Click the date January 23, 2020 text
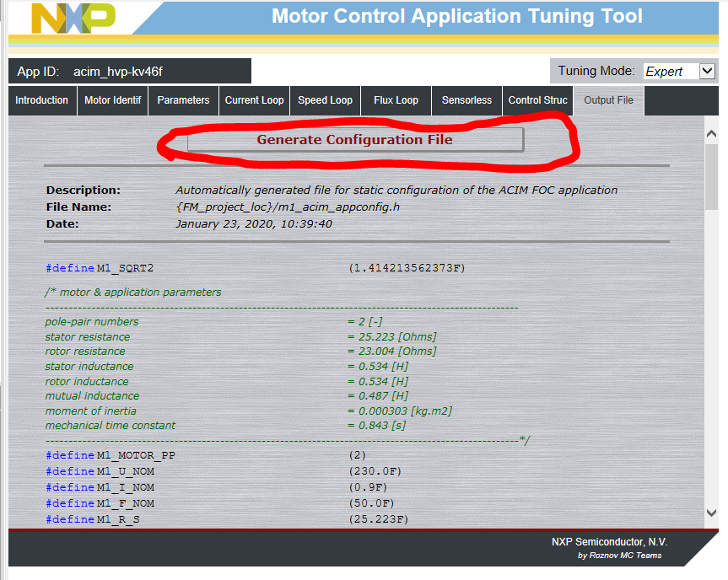Viewport: 728px width, 580px height. [254, 224]
